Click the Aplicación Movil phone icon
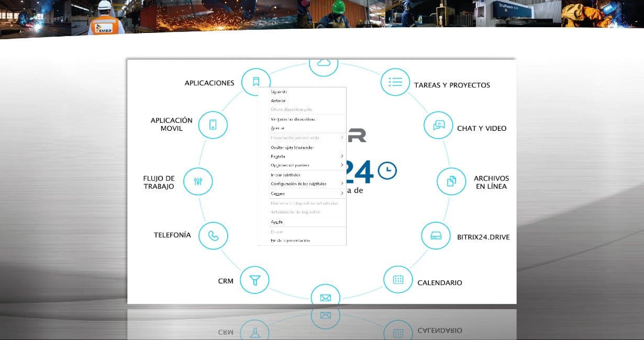The height and width of the screenshot is (340, 644). pos(213,124)
